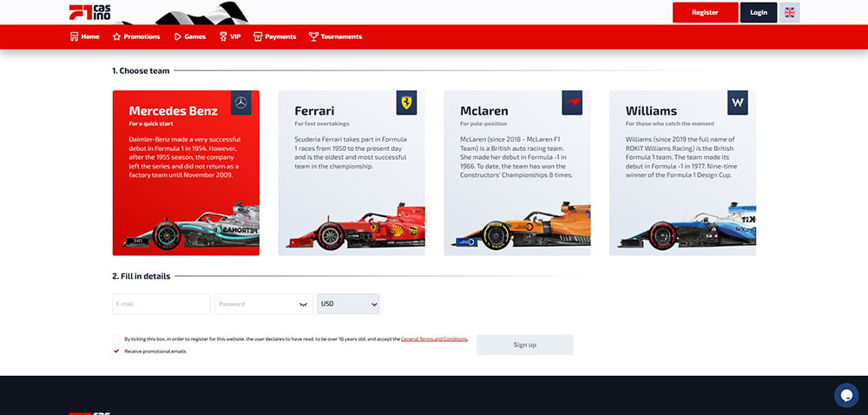Click the Home house icon
The width and height of the screenshot is (868, 415).
pos(74,36)
